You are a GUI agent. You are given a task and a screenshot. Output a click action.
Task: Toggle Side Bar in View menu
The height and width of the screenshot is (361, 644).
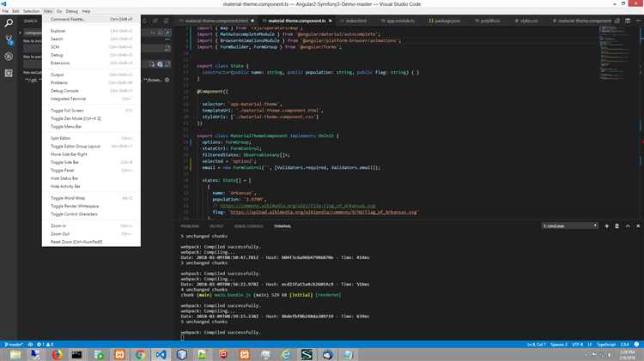[x=64, y=162]
